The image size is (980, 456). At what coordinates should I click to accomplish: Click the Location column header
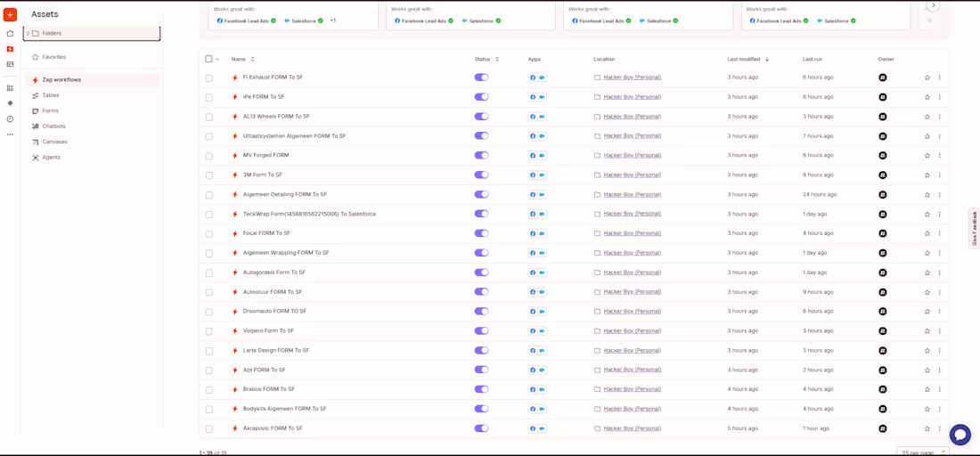pos(604,60)
